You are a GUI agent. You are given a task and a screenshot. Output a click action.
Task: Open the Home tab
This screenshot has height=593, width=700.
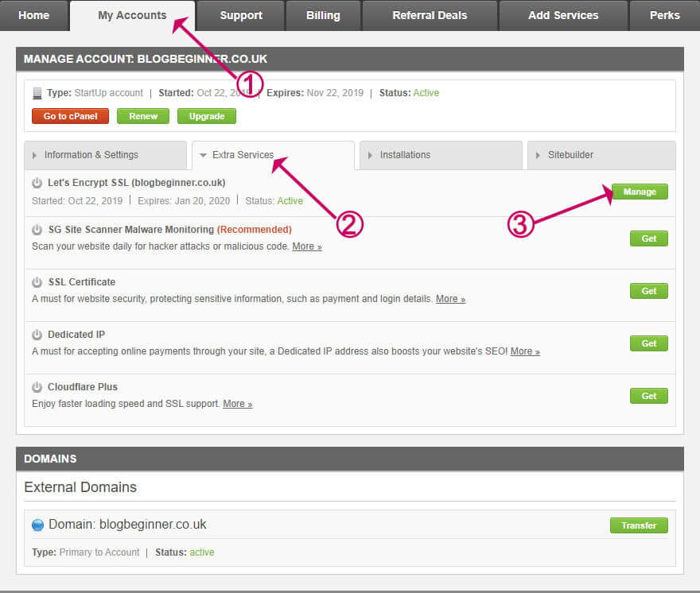(34, 16)
